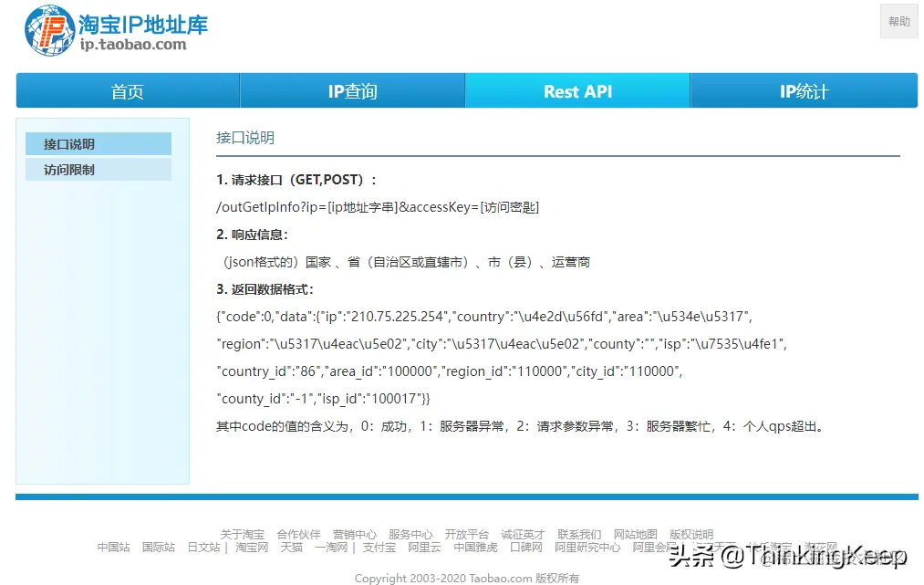
Task: Select 接口说明 in the sidebar
Action: pyautogui.click(x=98, y=143)
